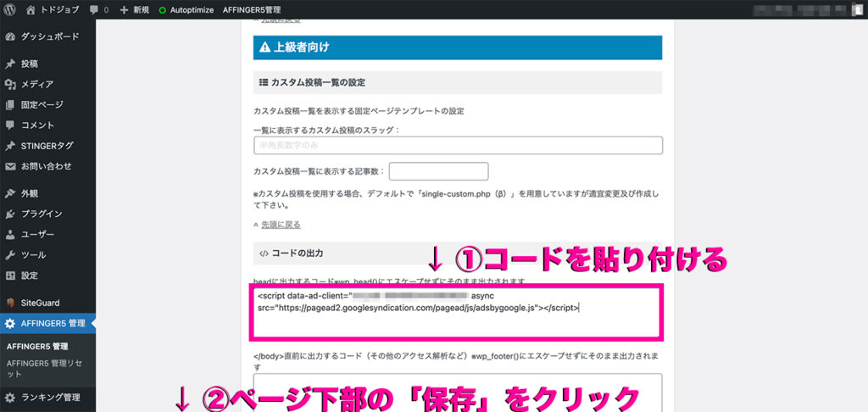Click the gear icon beside ランキング管理
Image resolution: width=868 pixels, height=412 pixels.
coord(10,397)
